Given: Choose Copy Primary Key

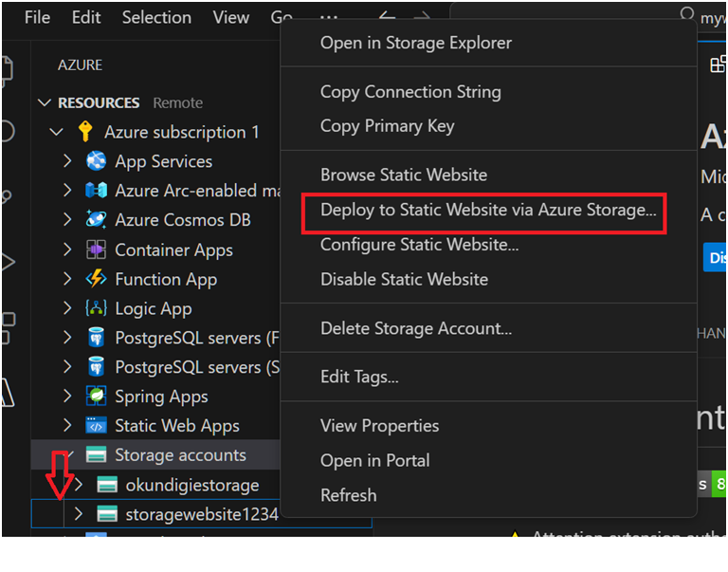Looking at the screenshot, I should pyautogui.click(x=488, y=126).
